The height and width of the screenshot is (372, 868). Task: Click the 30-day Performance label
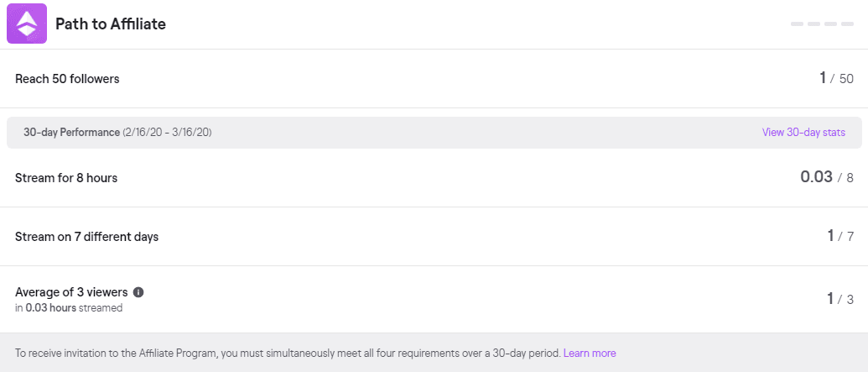point(71,133)
